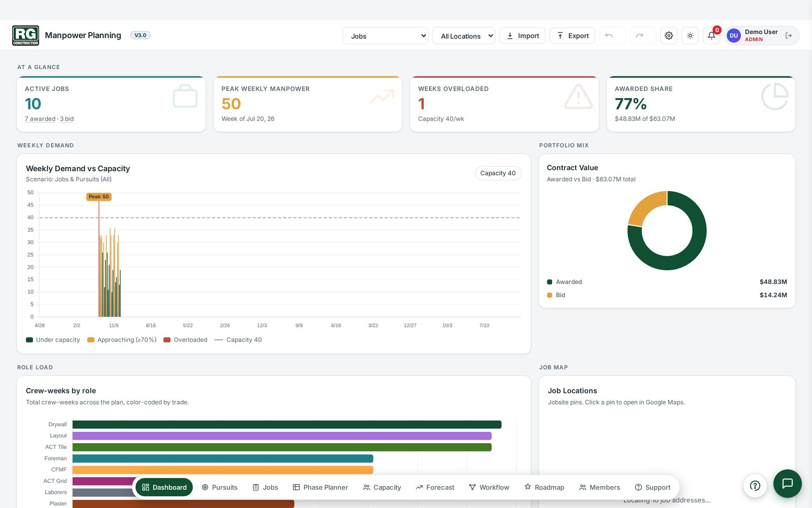Click the V3.0 version badge
Image resolution: width=812 pixels, height=508 pixels.
coord(140,35)
